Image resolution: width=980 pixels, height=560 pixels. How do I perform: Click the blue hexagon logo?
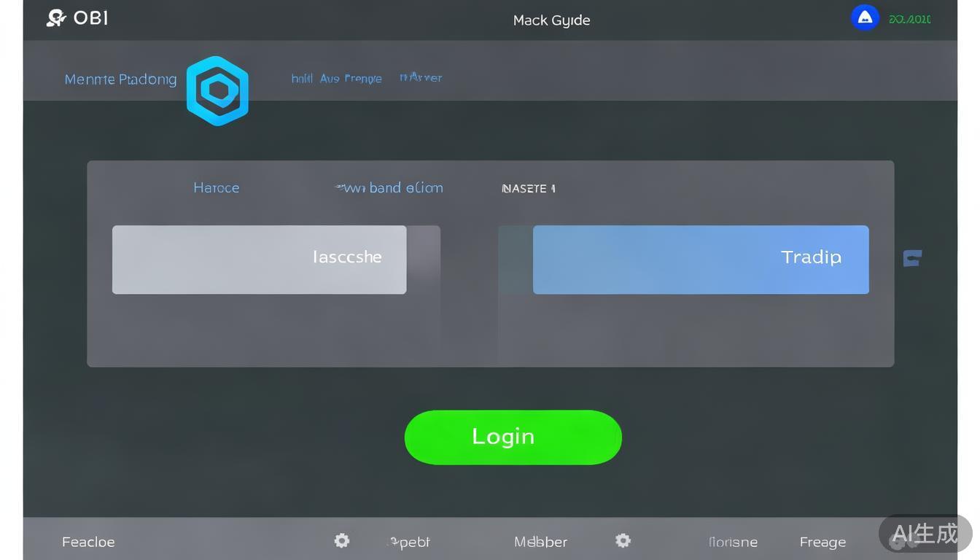point(217,91)
